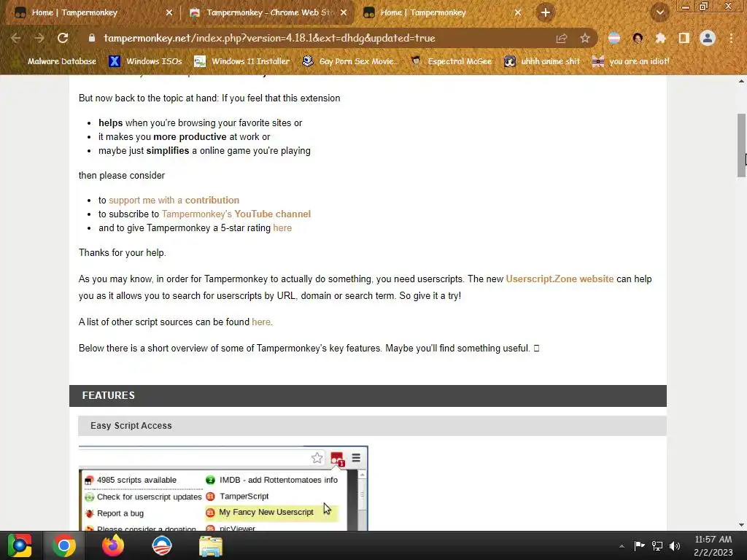Reload the Tampermonkey page
The height and width of the screenshot is (560, 747).
coord(63,38)
